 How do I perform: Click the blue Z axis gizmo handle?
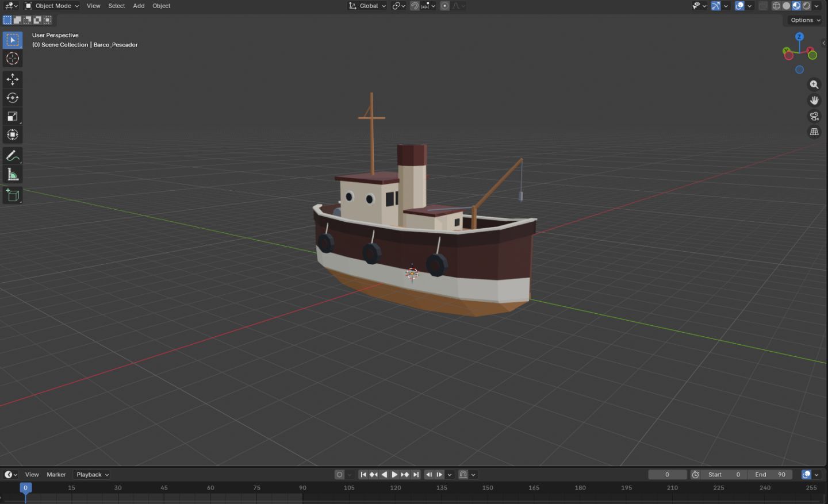[x=799, y=37]
